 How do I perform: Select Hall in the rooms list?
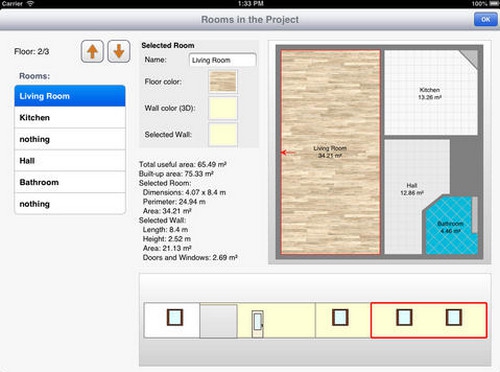pos(70,161)
